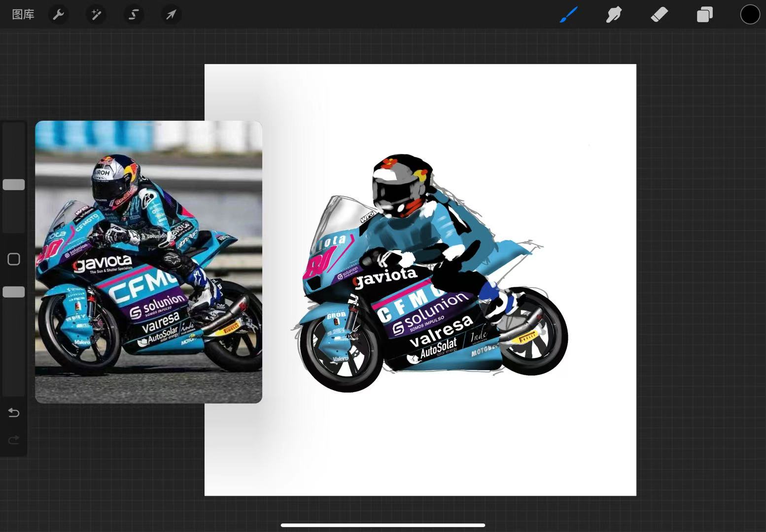Click the reference photo of the motorcycle

tap(148, 262)
